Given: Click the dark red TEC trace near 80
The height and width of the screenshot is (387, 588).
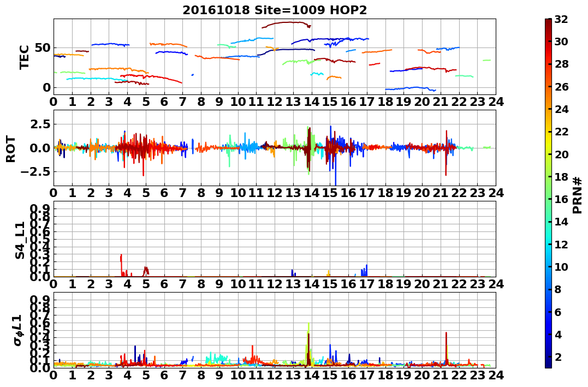Looking at the screenshot, I should coord(286,24).
